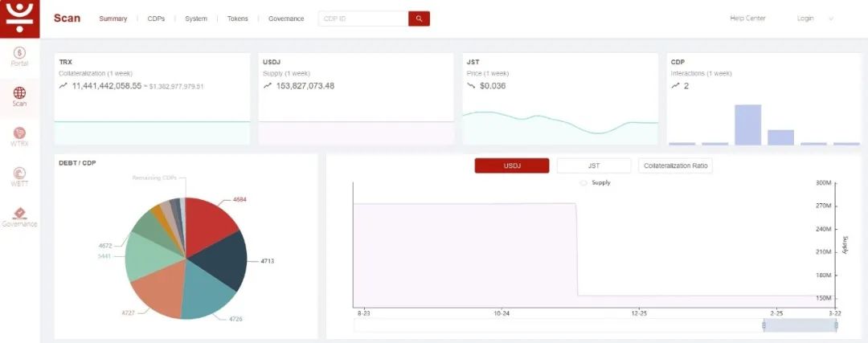Open the Help Center link
Viewport: 868px width, 343px height.
(x=747, y=18)
